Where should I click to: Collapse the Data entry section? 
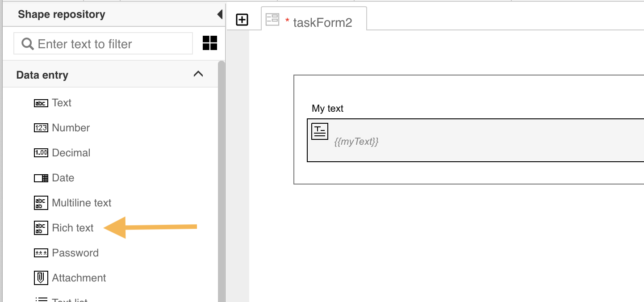(198, 74)
